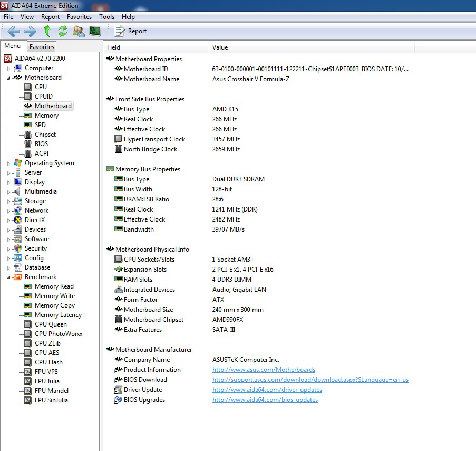The width and height of the screenshot is (476, 451).
Task: Click the Database icon in tree
Action: [18, 267]
